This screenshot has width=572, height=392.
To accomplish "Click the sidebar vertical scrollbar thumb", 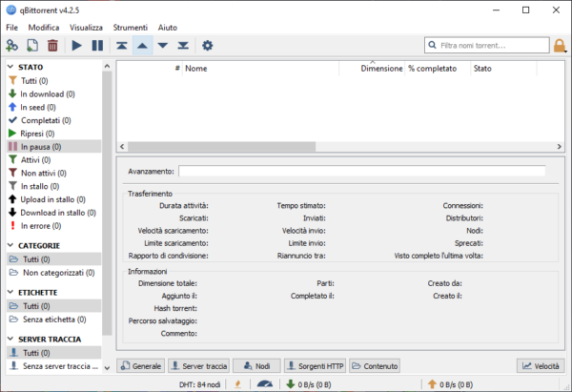I will [x=107, y=203].
